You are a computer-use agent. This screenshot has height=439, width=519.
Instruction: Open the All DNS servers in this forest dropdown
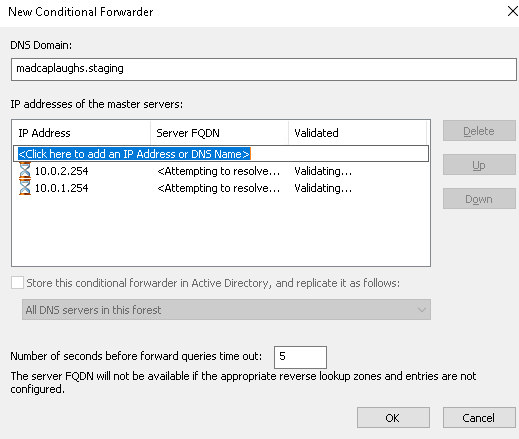(226, 310)
